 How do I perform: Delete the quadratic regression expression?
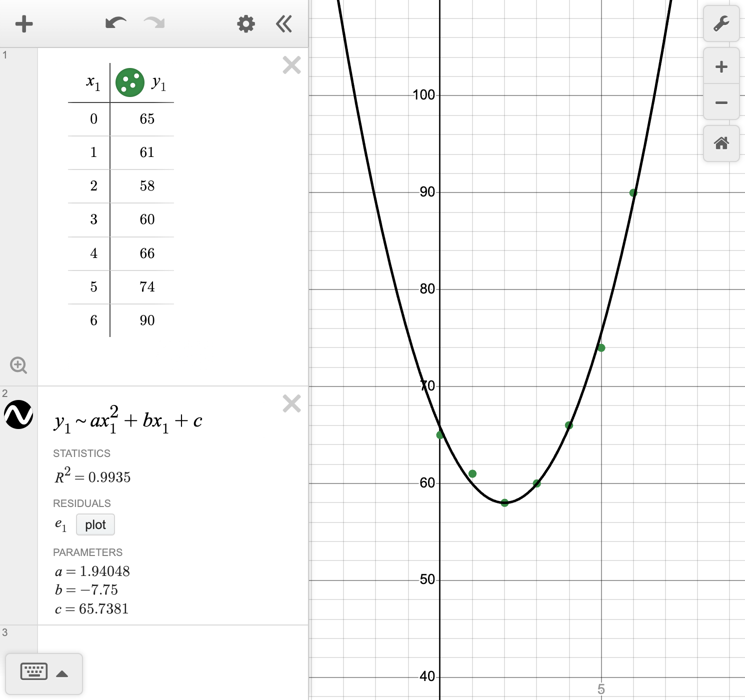291,403
